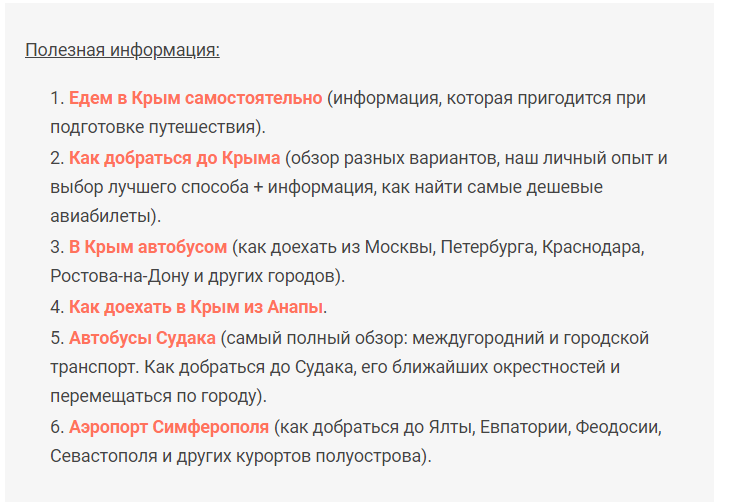The height and width of the screenshot is (502, 730).
Task: Click list number 6 before 'Аэропорт Симферополя'
Action: tap(57, 427)
